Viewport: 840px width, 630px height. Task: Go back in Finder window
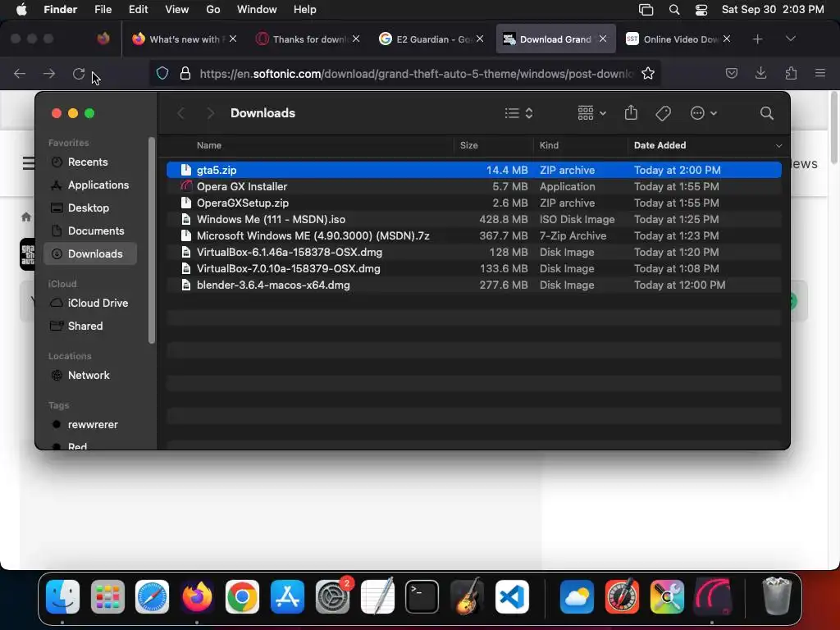pos(181,113)
